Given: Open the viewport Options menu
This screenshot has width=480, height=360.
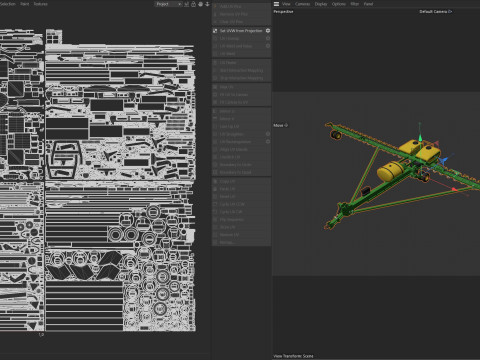Looking at the screenshot, I should 338,4.
